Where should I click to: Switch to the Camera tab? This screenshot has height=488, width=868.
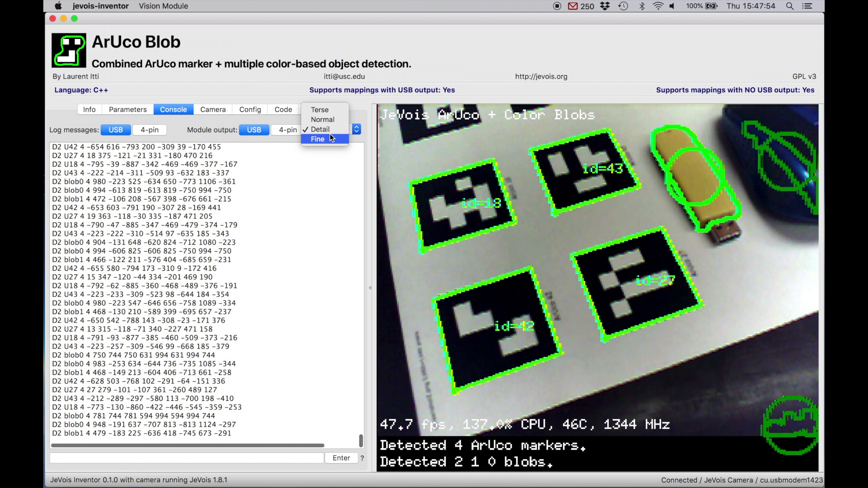(213, 109)
